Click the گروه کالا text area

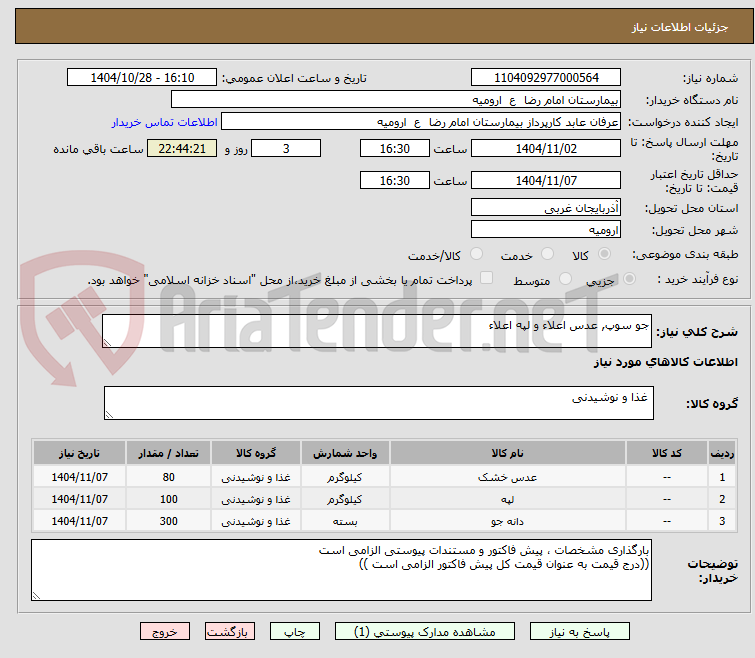tap(378, 403)
